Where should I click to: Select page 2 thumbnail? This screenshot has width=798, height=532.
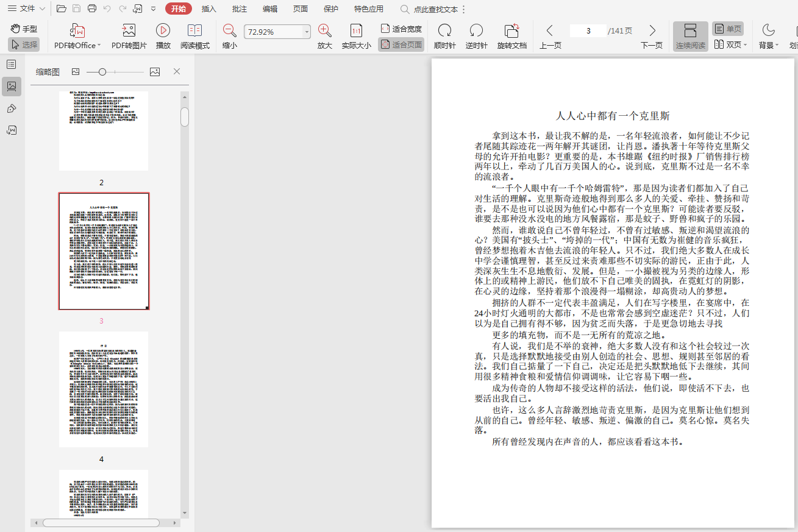pos(104,131)
